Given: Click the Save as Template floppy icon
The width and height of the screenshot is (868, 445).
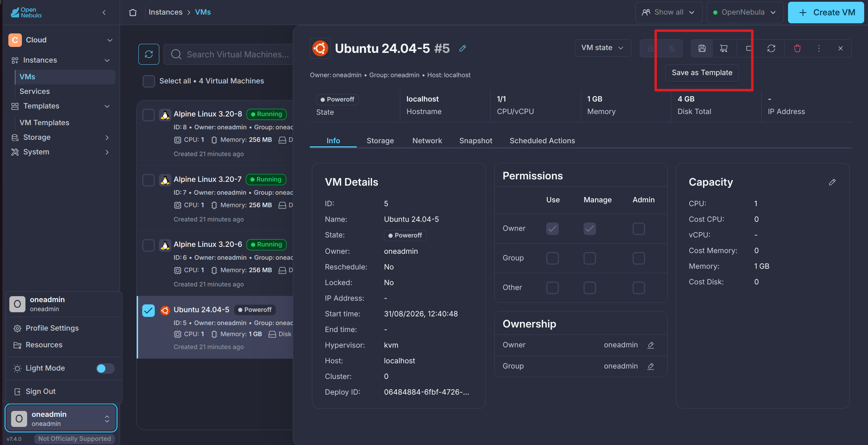Looking at the screenshot, I should click(702, 48).
